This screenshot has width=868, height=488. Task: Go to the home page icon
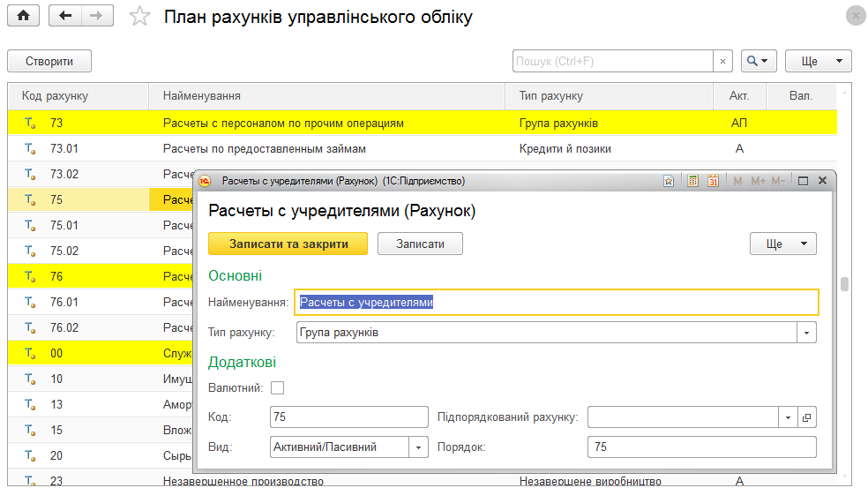23,16
